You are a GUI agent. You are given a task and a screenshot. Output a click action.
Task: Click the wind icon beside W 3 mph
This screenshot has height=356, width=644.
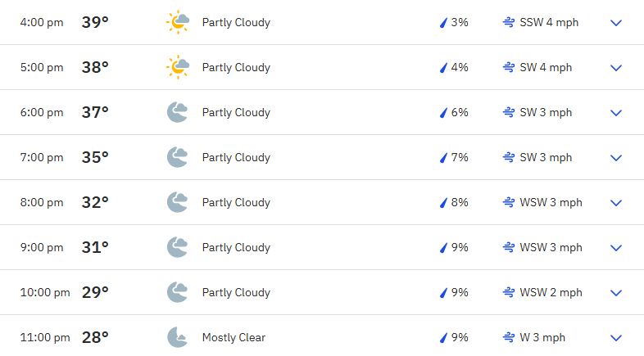click(x=509, y=337)
